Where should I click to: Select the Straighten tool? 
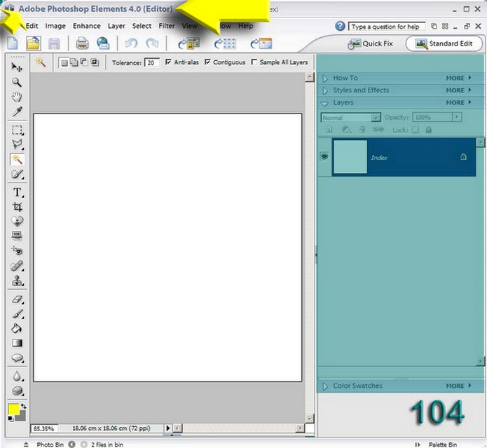pos(17,236)
